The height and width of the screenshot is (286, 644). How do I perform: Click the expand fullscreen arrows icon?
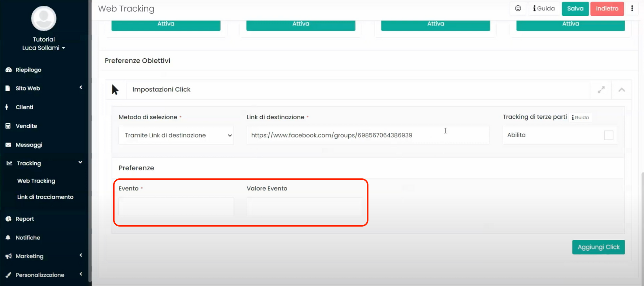pyautogui.click(x=601, y=90)
